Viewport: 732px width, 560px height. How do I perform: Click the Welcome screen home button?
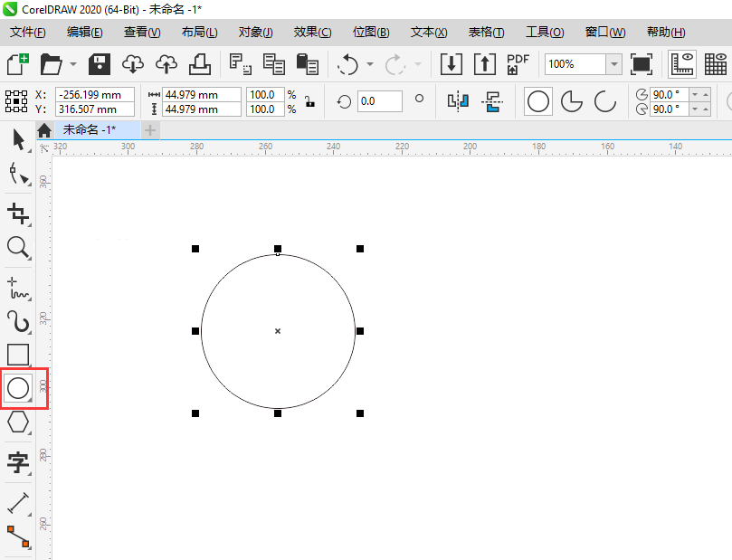point(43,130)
